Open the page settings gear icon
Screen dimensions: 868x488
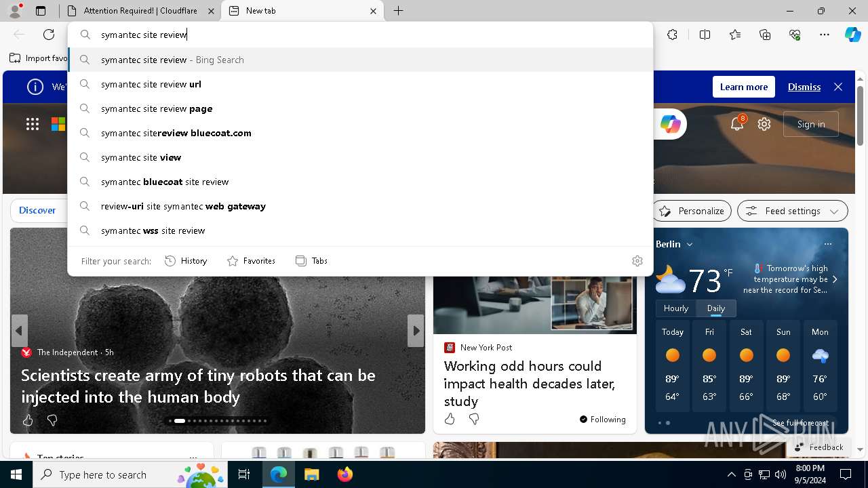[x=764, y=124]
